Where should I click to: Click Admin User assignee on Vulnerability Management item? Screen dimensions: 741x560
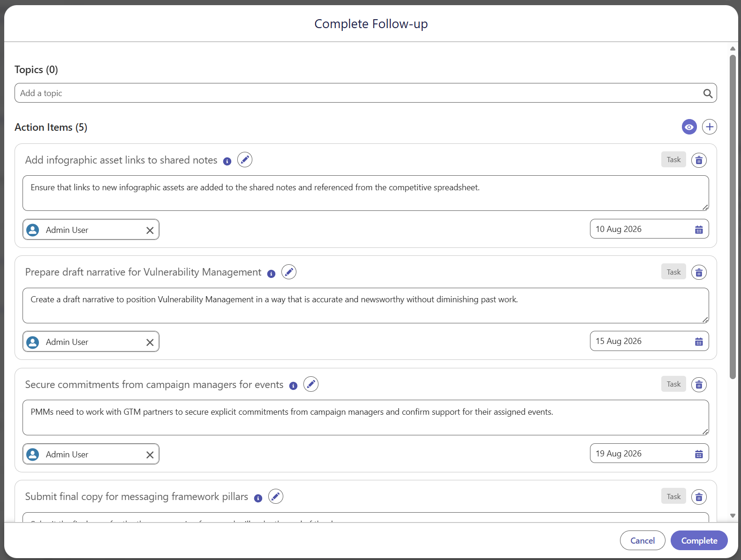coord(91,342)
